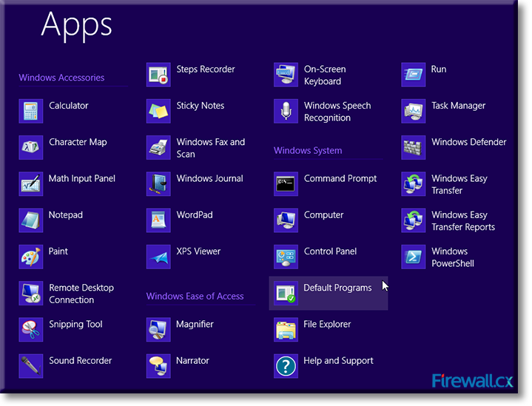Click the "Paint" label

click(x=58, y=251)
